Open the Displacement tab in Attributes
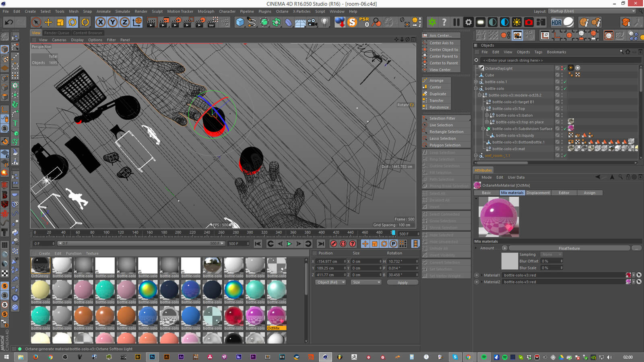 point(538,193)
